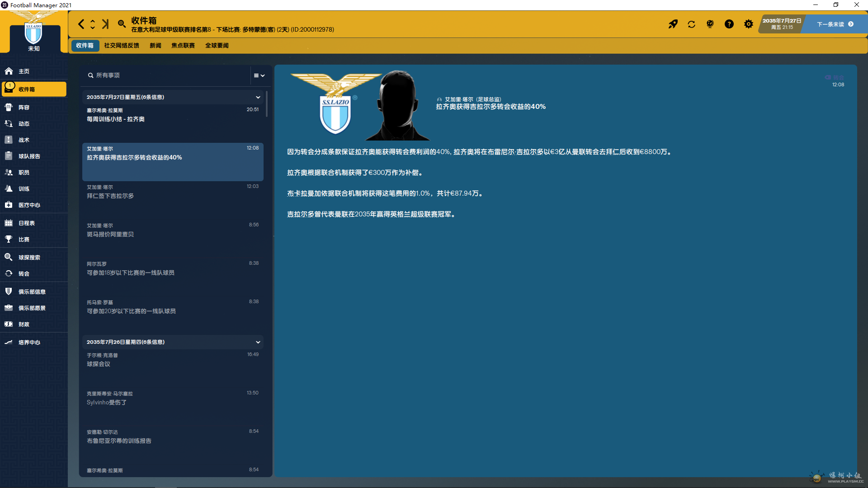Switch to the 社交网络反馈 tab

click(x=121, y=46)
